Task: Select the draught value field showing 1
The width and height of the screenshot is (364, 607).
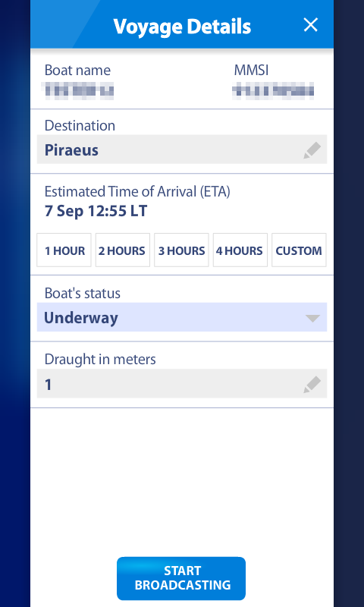Action: click(x=182, y=383)
